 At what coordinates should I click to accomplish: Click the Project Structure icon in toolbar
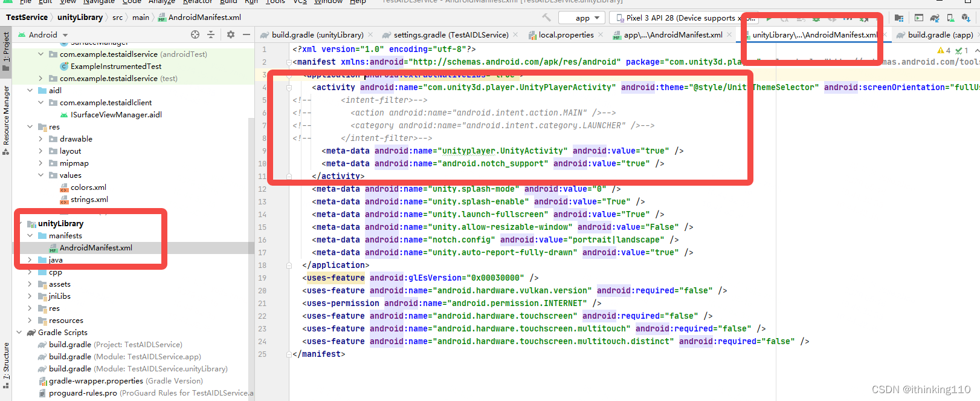(899, 18)
